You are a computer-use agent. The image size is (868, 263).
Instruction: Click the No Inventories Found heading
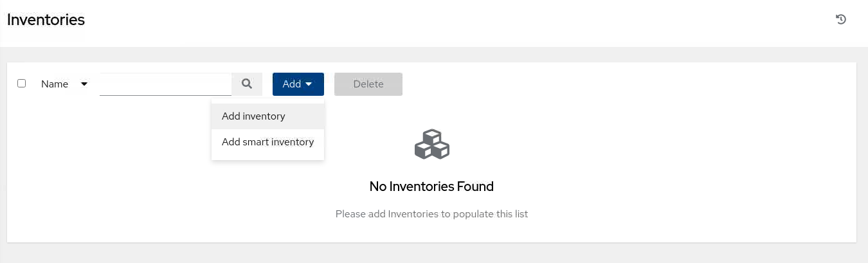(431, 186)
